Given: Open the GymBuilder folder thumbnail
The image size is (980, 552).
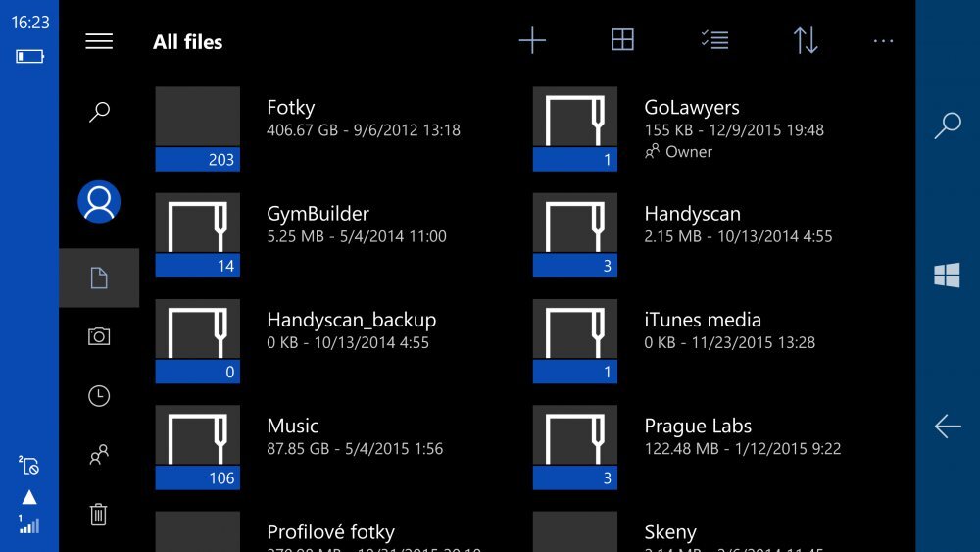Looking at the screenshot, I should pos(198,235).
